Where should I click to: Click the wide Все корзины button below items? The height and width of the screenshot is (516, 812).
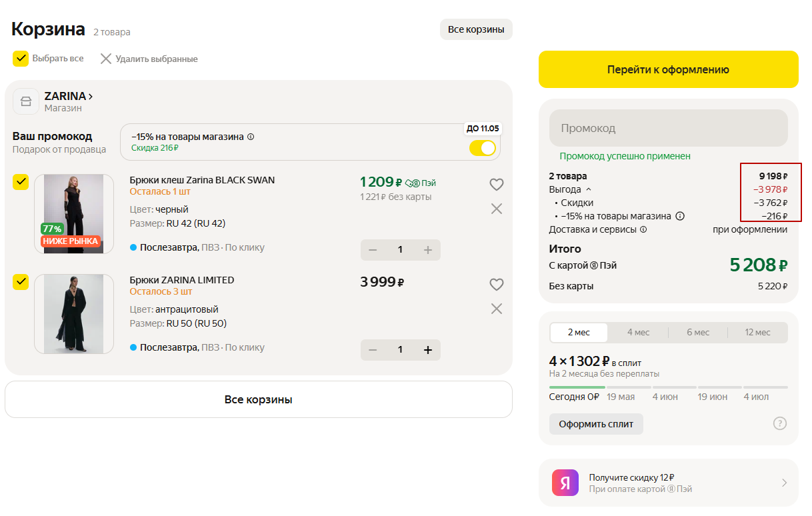point(259,399)
